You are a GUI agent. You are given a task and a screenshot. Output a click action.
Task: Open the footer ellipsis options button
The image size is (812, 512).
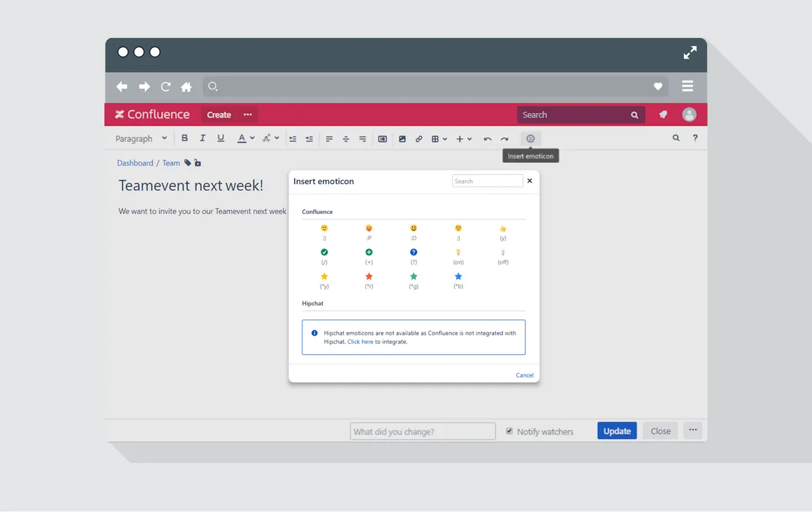click(693, 430)
